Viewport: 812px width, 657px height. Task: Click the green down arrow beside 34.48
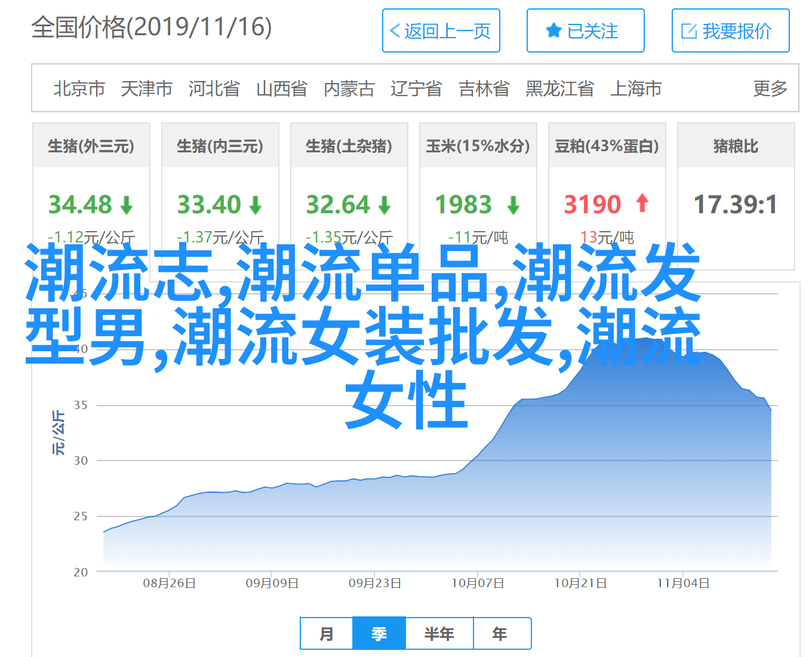point(127,205)
